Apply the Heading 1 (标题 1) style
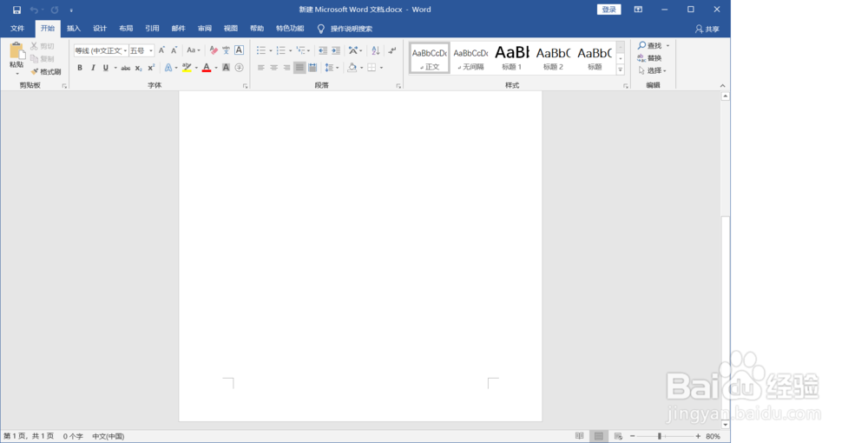The height and width of the screenshot is (443, 868). point(512,57)
